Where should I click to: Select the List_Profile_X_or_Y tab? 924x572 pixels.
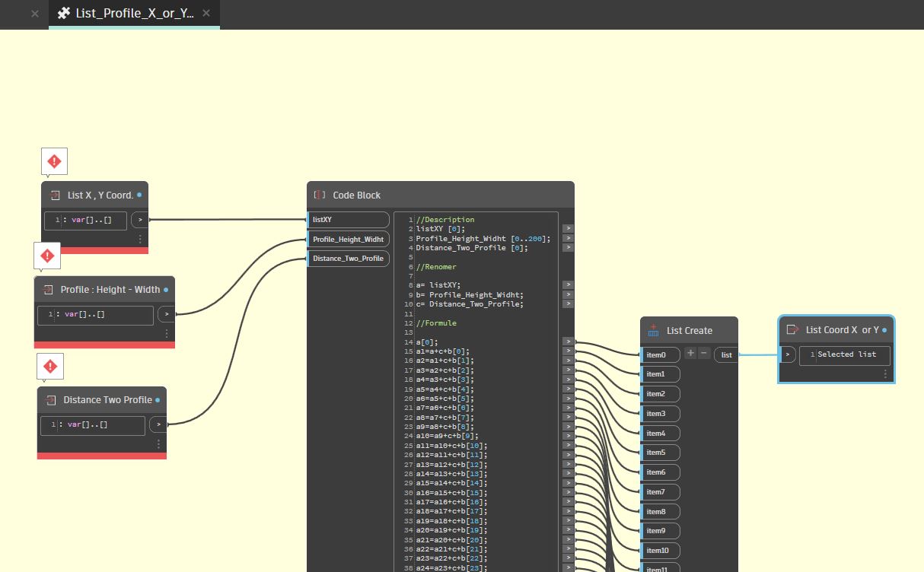click(x=129, y=14)
